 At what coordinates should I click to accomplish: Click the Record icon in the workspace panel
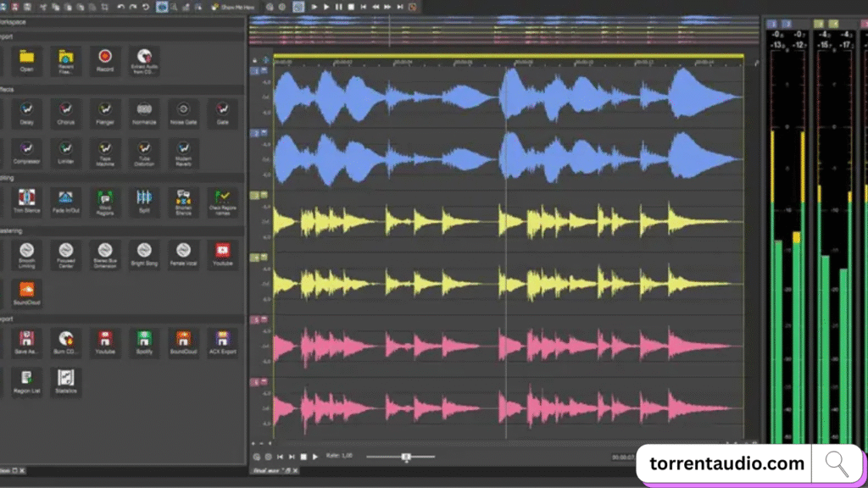tap(105, 58)
